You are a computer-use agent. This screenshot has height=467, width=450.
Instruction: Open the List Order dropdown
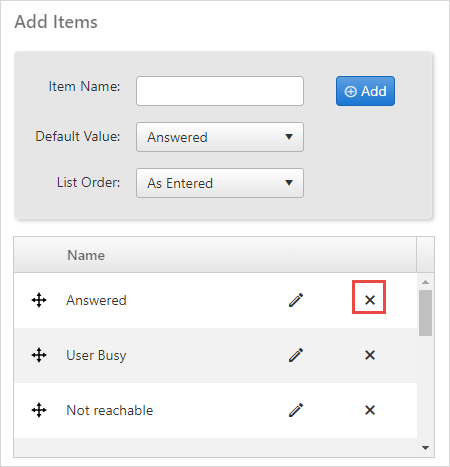click(x=220, y=183)
